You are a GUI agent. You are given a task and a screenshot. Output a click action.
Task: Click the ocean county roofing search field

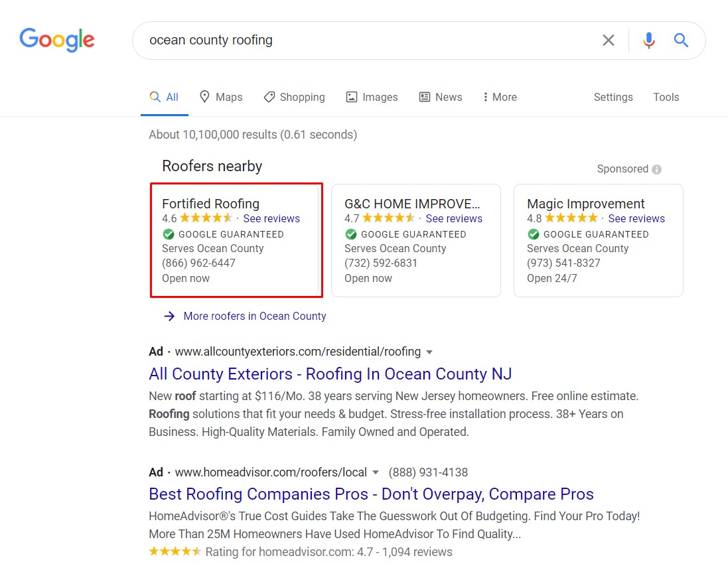click(x=365, y=40)
